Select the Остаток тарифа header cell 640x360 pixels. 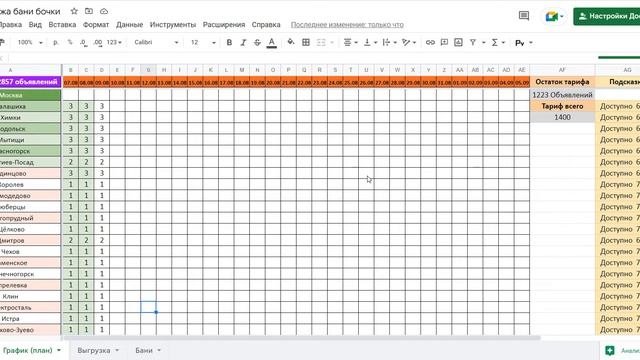[562, 82]
